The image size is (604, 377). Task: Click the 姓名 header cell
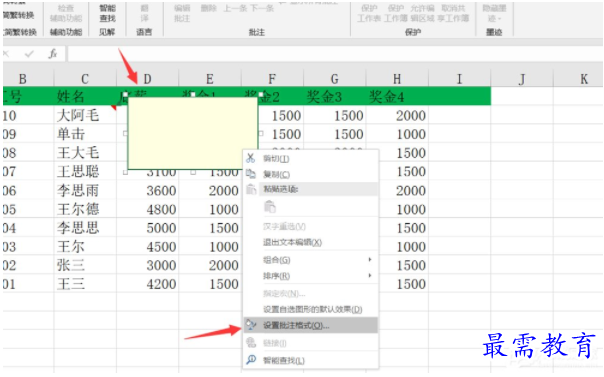(85, 96)
